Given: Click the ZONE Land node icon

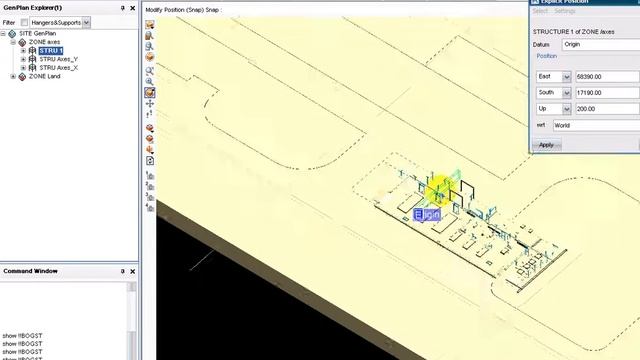Looking at the screenshot, I should click(x=22, y=77).
